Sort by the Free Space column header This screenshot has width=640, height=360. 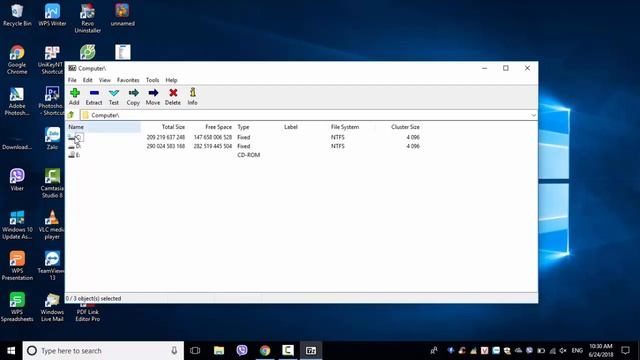[x=210, y=127]
